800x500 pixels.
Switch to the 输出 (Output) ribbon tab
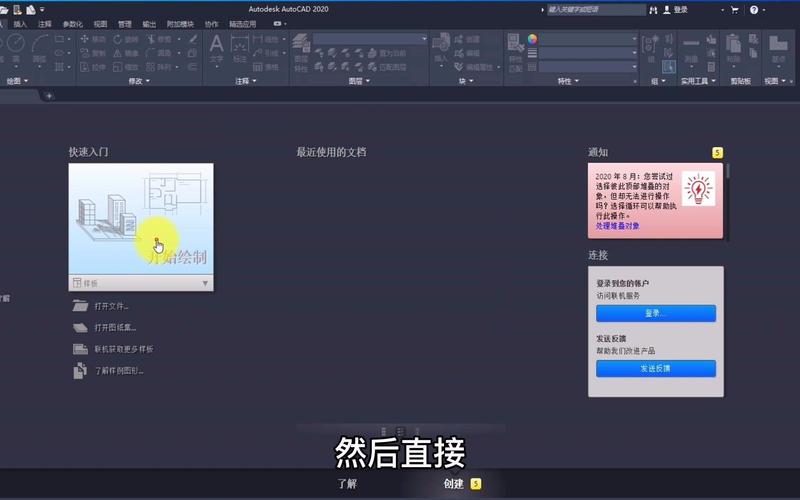pyautogui.click(x=149, y=24)
